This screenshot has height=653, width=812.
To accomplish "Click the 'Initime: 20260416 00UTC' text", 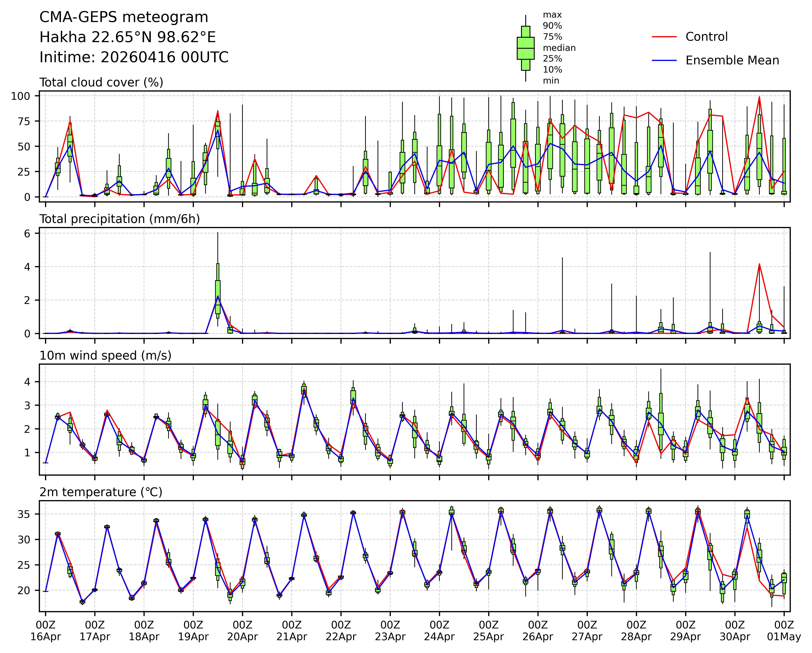I will (134, 57).
